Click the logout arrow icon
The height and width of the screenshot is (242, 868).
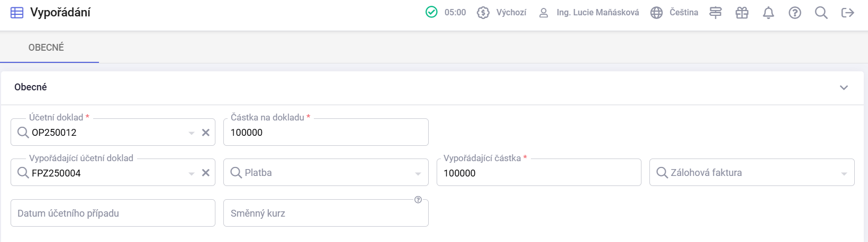pos(848,13)
